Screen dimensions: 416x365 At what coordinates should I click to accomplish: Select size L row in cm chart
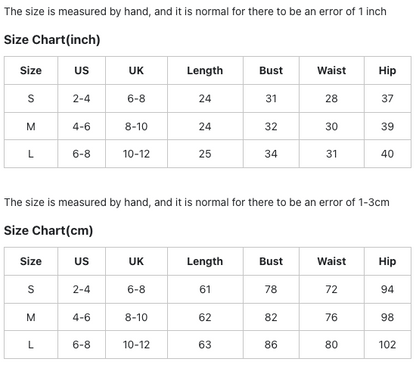tap(208, 345)
